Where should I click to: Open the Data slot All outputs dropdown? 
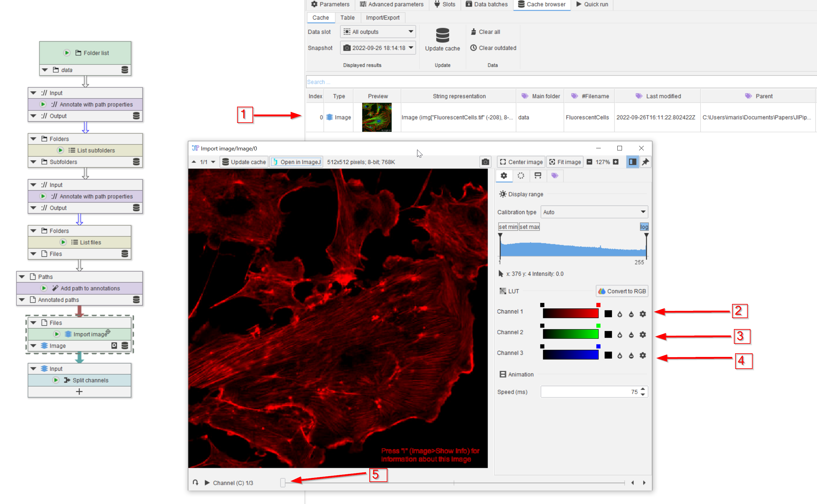click(378, 32)
